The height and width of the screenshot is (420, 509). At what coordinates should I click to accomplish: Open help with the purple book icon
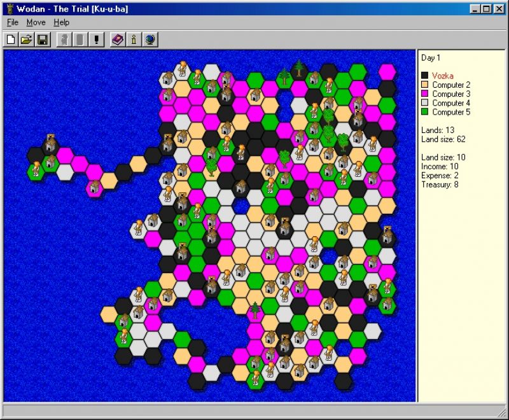pos(118,39)
